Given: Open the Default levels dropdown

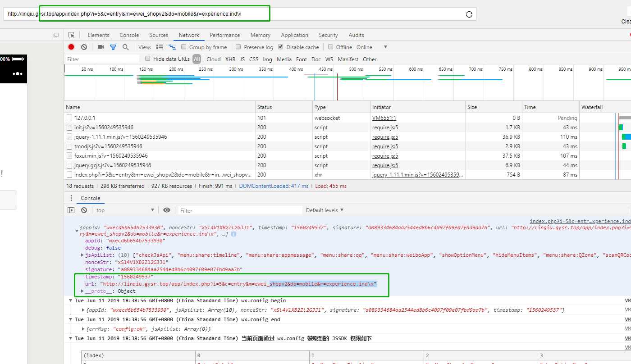Looking at the screenshot, I should point(325,210).
